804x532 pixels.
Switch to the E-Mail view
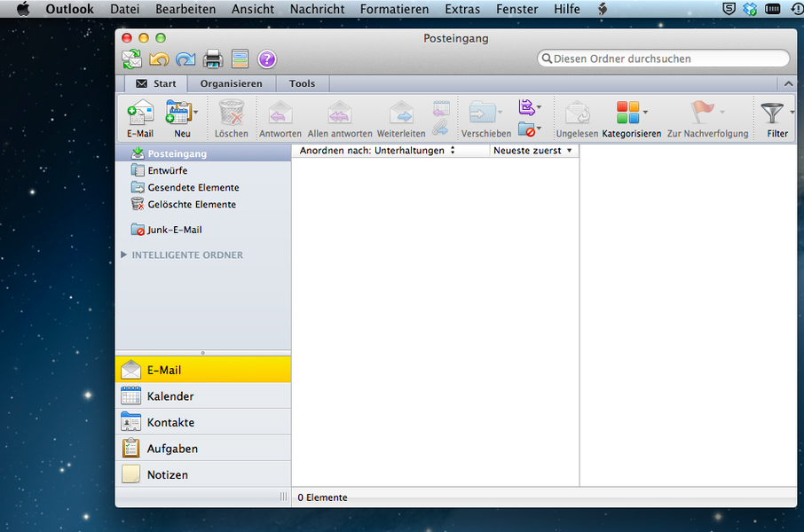pyautogui.click(x=203, y=370)
